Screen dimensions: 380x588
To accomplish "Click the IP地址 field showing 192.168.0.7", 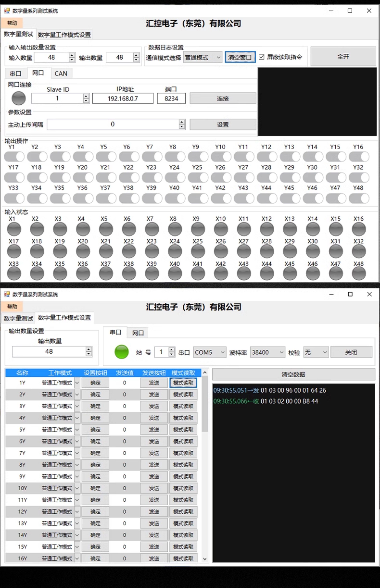I will (123, 98).
